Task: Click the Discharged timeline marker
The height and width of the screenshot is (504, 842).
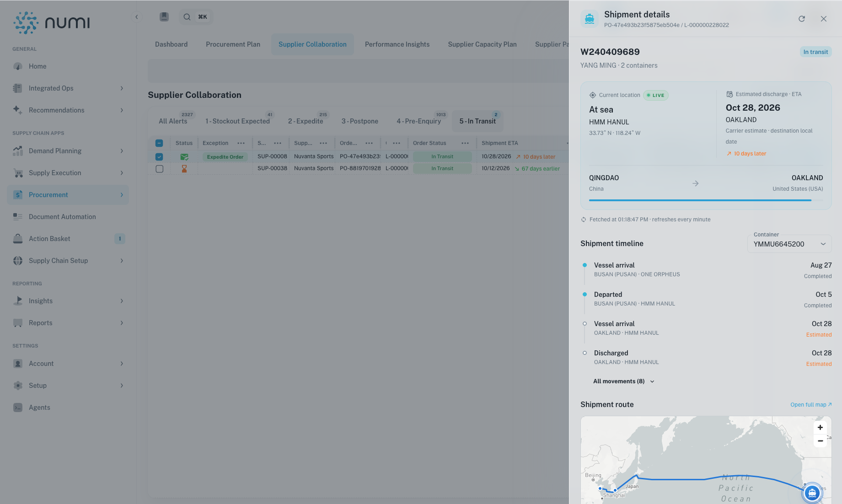Action: pos(585,353)
